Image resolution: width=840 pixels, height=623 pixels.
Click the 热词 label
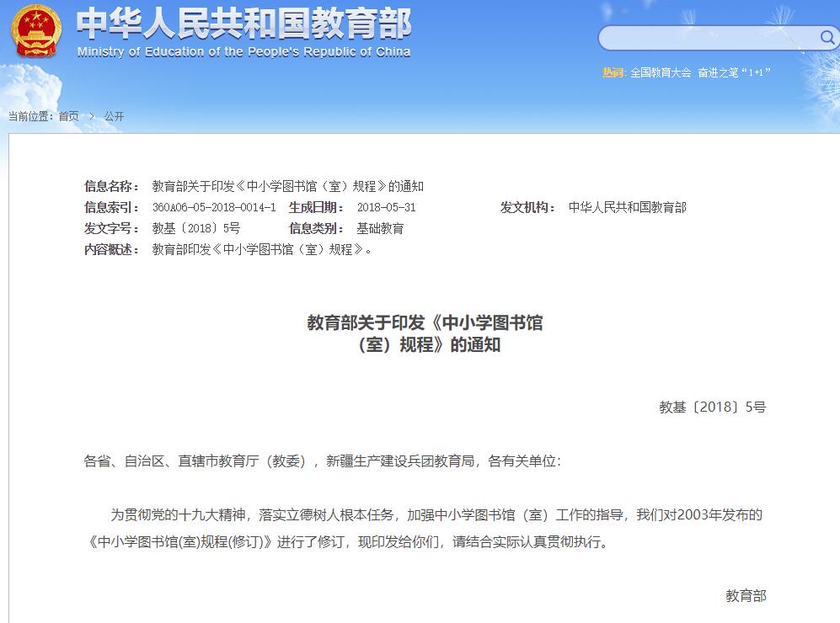coord(613,72)
